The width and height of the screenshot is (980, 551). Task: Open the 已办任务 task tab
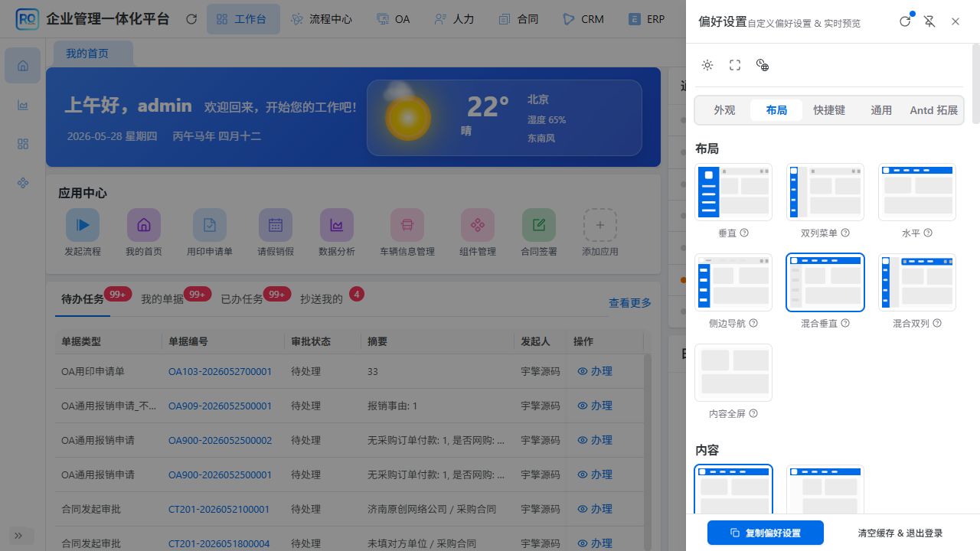tap(242, 299)
